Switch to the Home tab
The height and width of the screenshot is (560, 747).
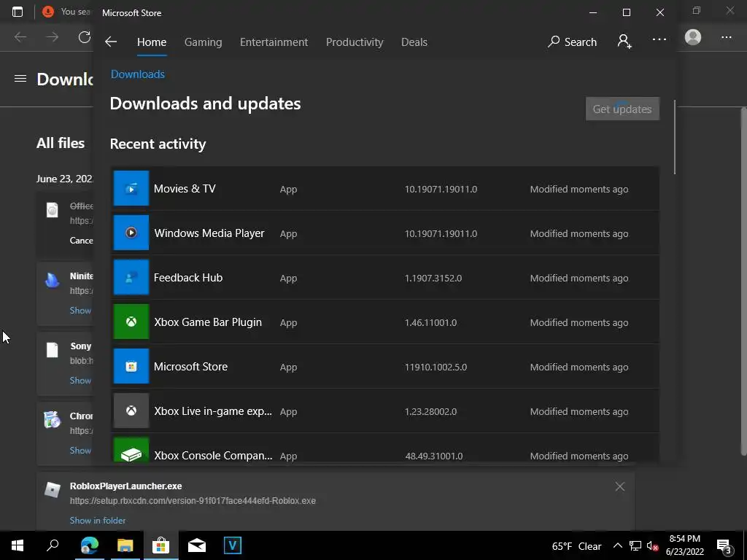tap(152, 42)
